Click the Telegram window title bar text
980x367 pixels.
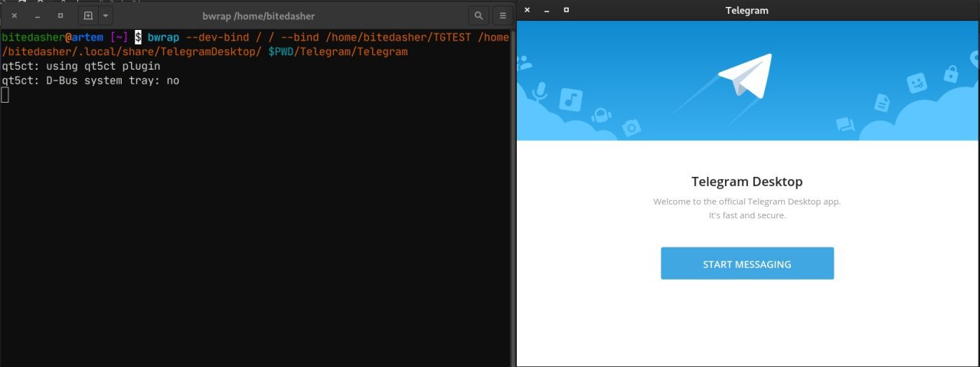746,11
